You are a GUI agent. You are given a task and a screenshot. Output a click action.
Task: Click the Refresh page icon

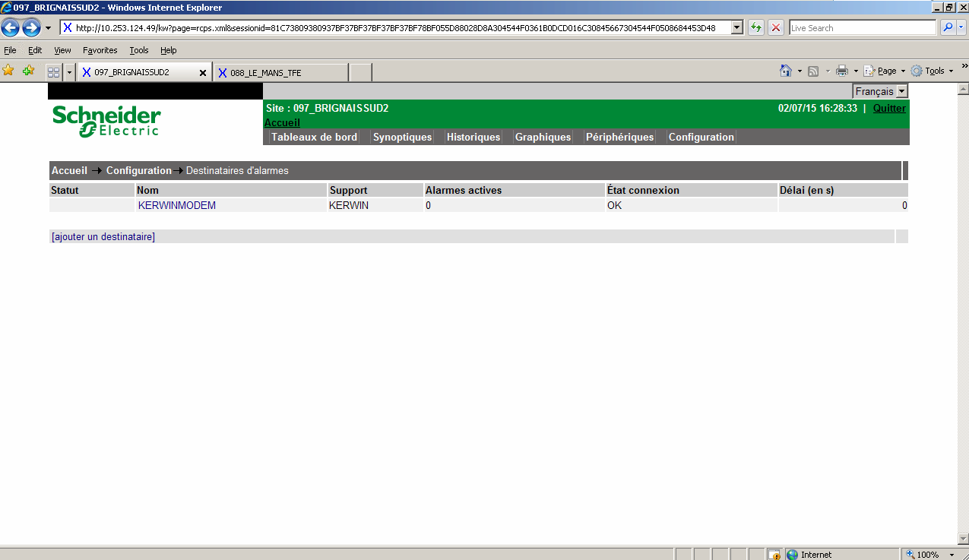coord(755,28)
